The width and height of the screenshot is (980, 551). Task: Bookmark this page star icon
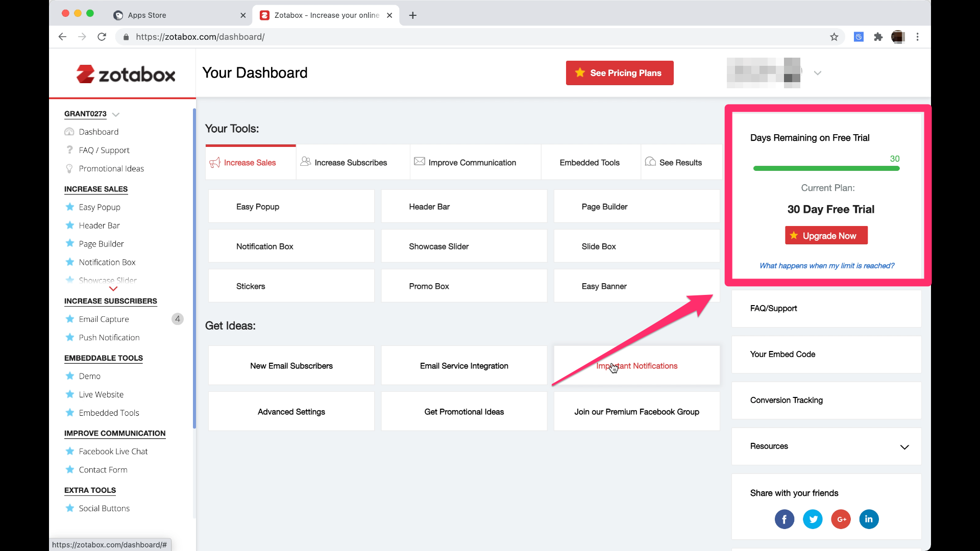tap(834, 37)
